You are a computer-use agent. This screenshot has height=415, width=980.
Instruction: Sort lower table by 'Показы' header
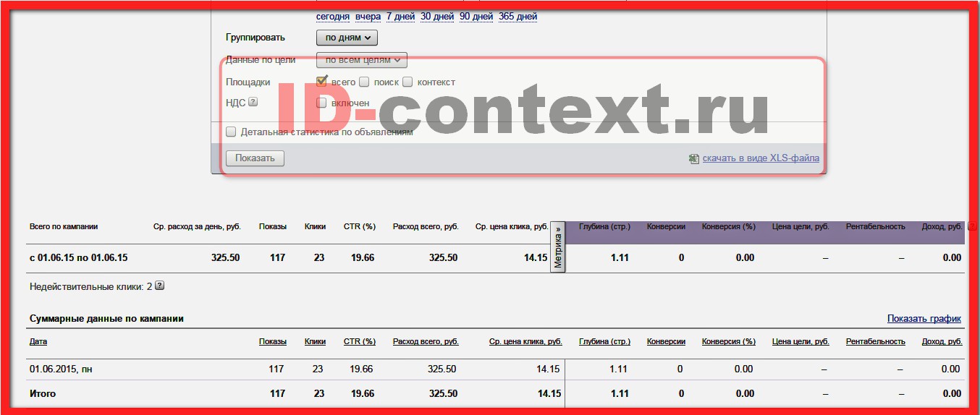tap(273, 341)
